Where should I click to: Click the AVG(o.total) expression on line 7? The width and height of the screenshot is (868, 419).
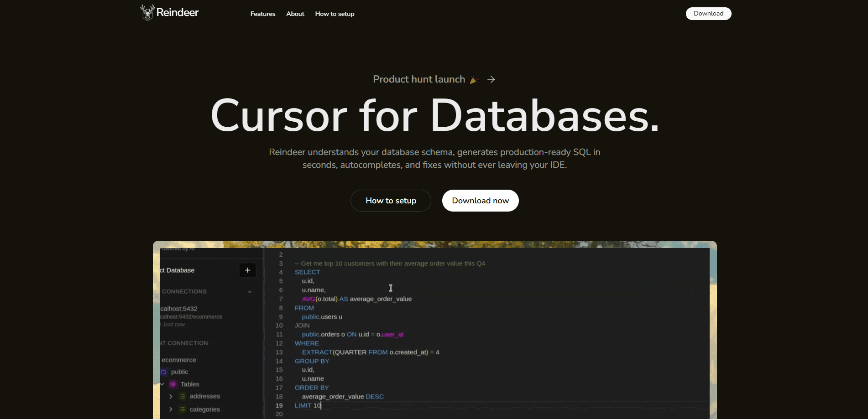point(319,299)
